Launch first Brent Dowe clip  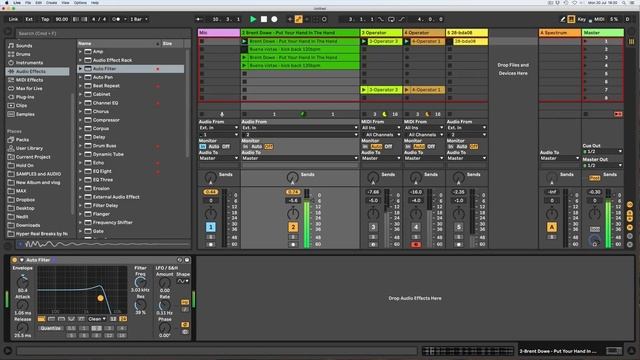244,41
